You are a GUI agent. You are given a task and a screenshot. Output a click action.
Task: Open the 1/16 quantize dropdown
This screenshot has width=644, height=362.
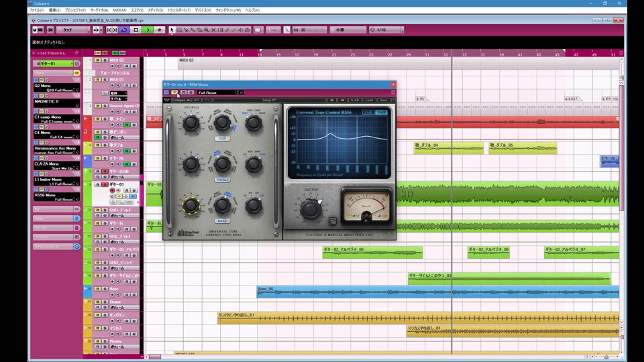386,30
